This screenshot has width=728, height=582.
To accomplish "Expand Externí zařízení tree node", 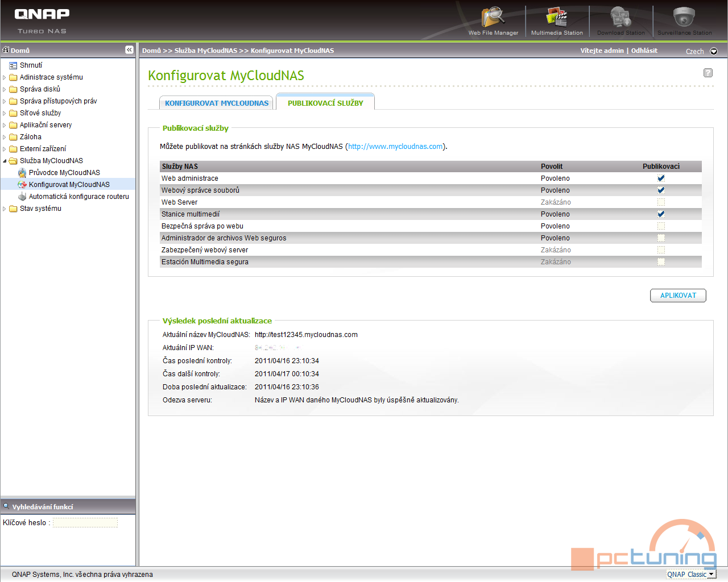I will pos(5,149).
